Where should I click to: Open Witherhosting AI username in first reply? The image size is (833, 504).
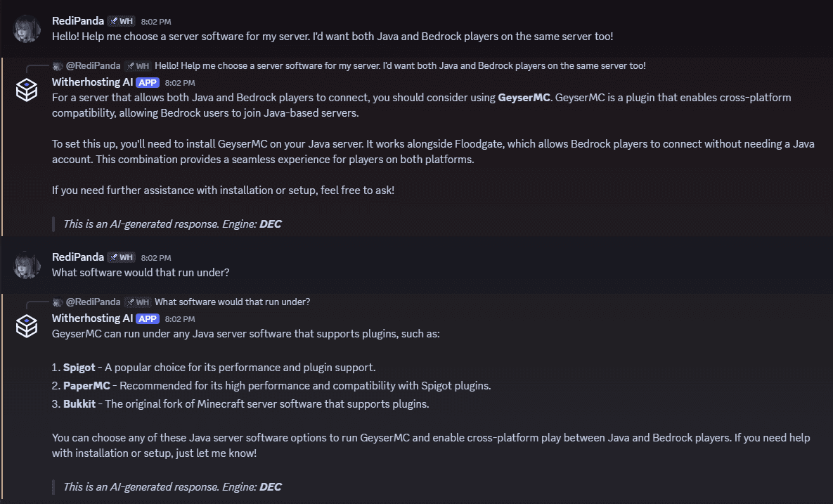coord(92,82)
